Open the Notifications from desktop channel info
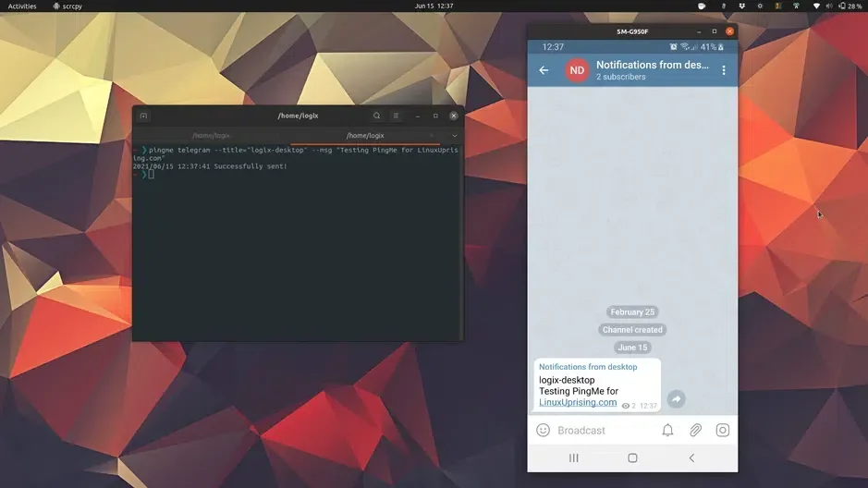 (652, 65)
